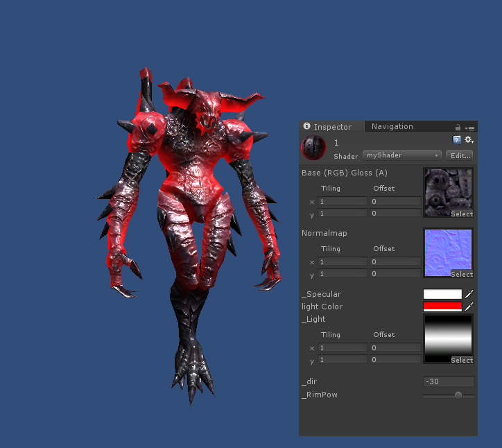The height and width of the screenshot is (448, 502).
Task: Select the Inspector tab
Action: tap(332, 127)
